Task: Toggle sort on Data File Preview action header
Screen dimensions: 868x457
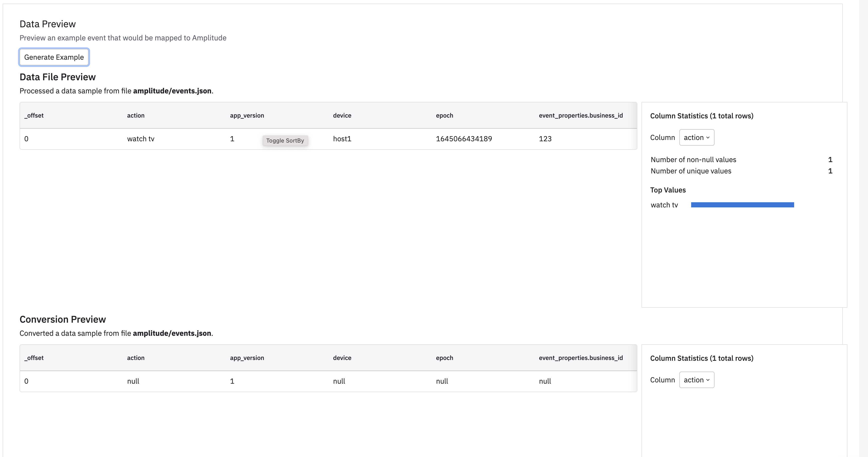Action: pyautogui.click(x=136, y=116)
